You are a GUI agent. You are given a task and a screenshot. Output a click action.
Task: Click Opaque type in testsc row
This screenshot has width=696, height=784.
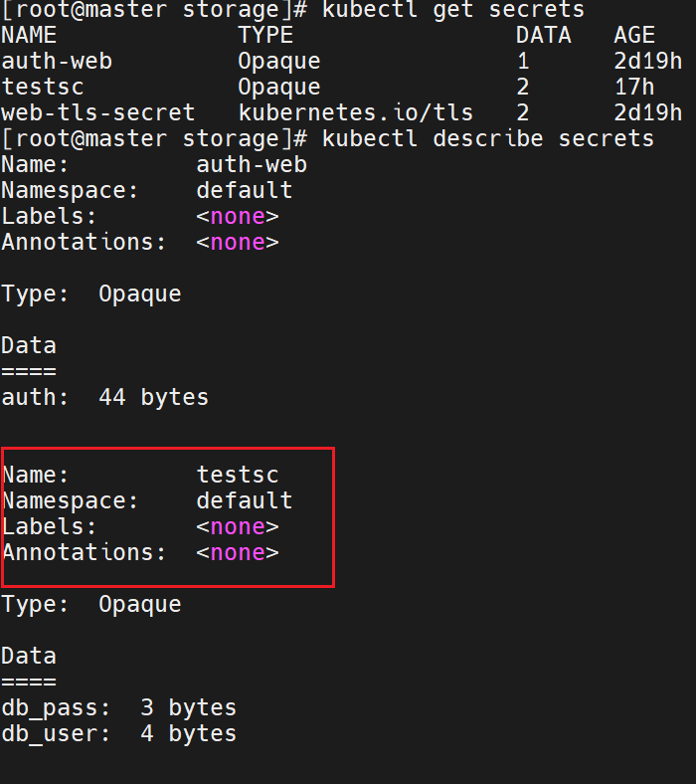coord(279,87)
